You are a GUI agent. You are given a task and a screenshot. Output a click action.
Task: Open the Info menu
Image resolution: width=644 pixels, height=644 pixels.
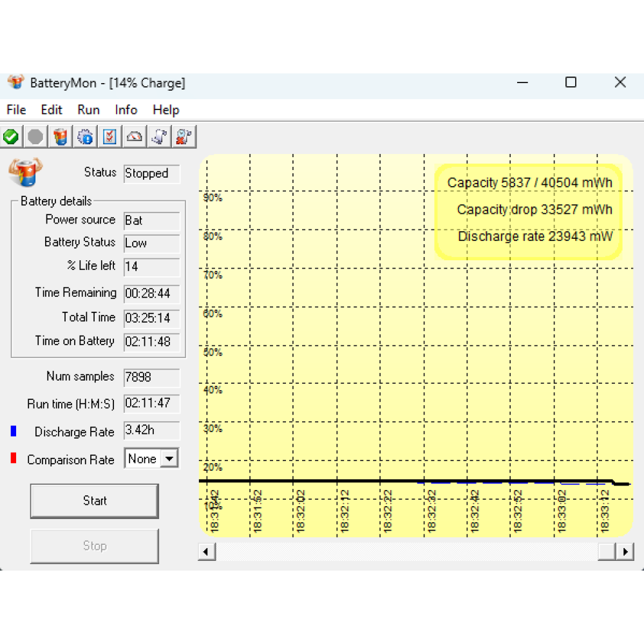[x=126, y=110]
